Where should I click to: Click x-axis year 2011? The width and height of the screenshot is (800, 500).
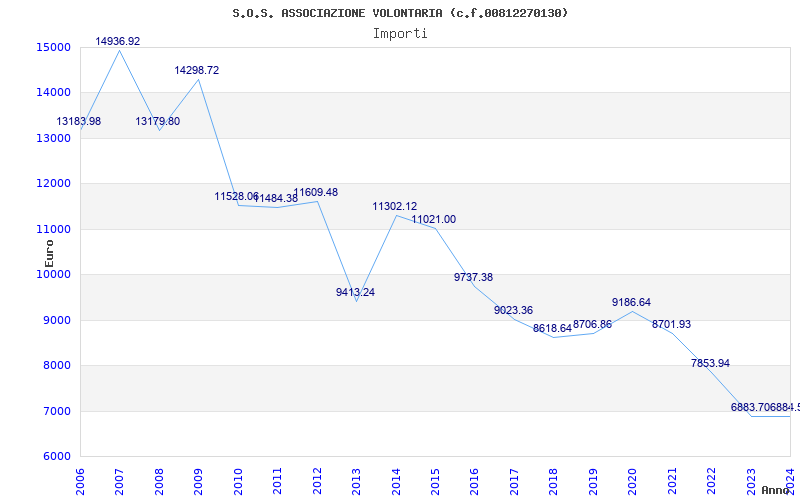(278, 482)
